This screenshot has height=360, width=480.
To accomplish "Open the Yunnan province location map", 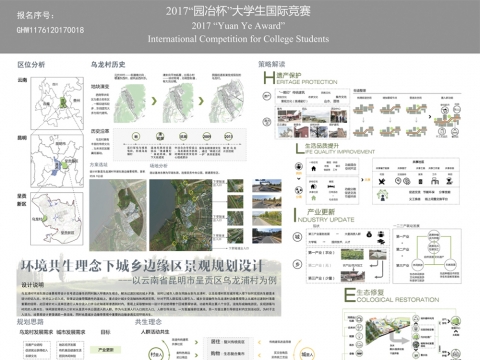I will [x=57, y=103].
